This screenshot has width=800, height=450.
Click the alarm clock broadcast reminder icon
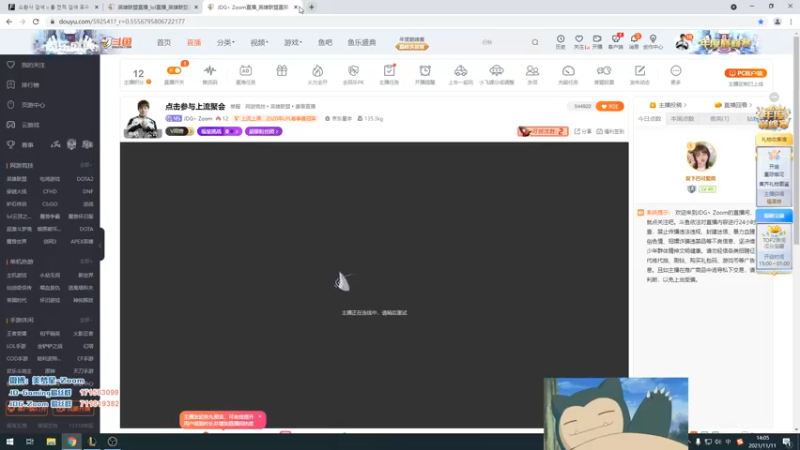(x=425, y=70)
